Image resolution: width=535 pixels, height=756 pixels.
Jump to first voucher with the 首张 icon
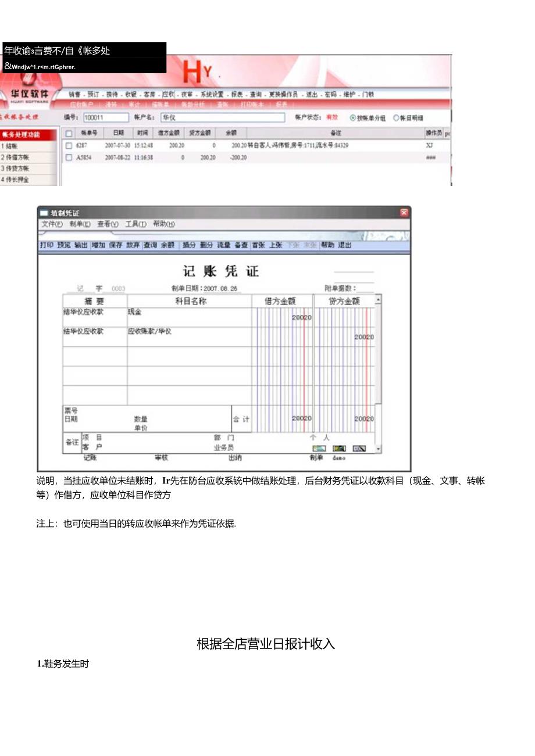click(259, 245)
